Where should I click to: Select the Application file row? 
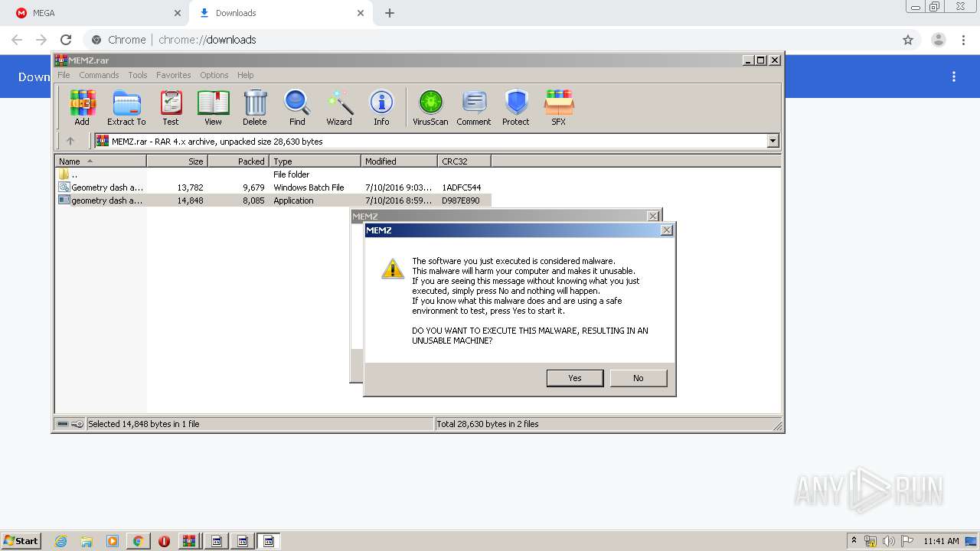(273, 201)
